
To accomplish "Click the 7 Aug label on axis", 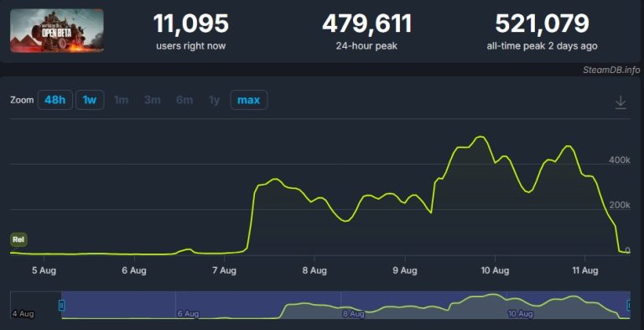I will pos(224,270).
